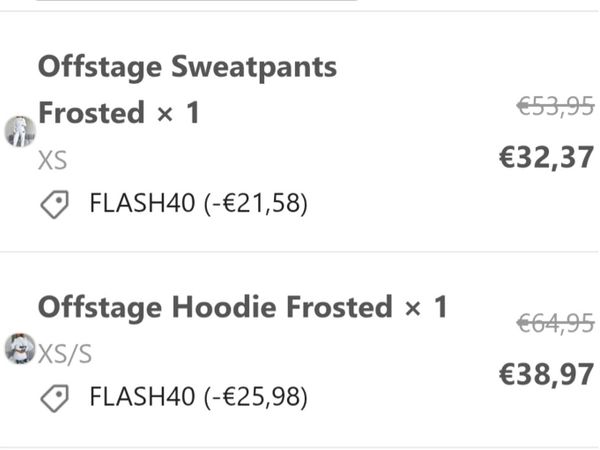The image size is (600, 450).
Task: Open the Offstage Sweatpants item title
Action: [187, 68]
